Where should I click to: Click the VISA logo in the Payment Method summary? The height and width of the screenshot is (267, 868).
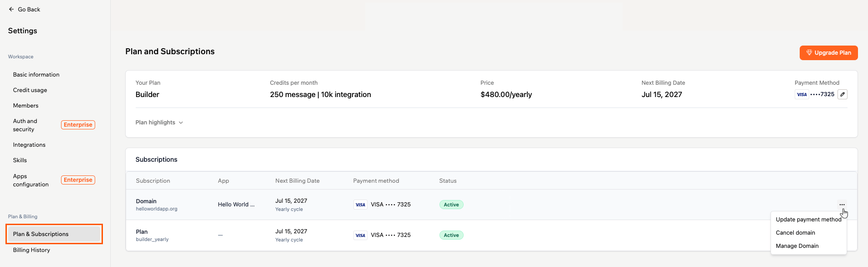click(x=802, y=94)
